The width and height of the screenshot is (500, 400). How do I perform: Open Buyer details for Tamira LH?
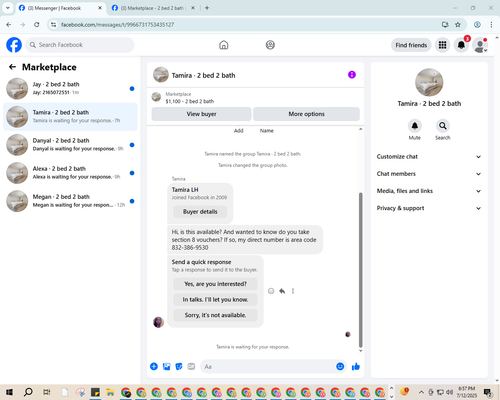click(x=200, y=212)
